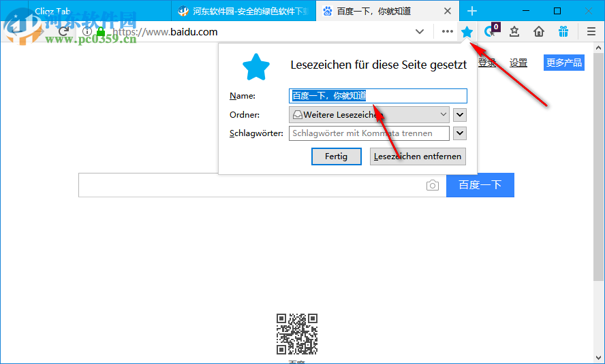Screen dimensions: 605x364
Task: Click the blue bookmark star in toolbar
Action: point(467,31)
